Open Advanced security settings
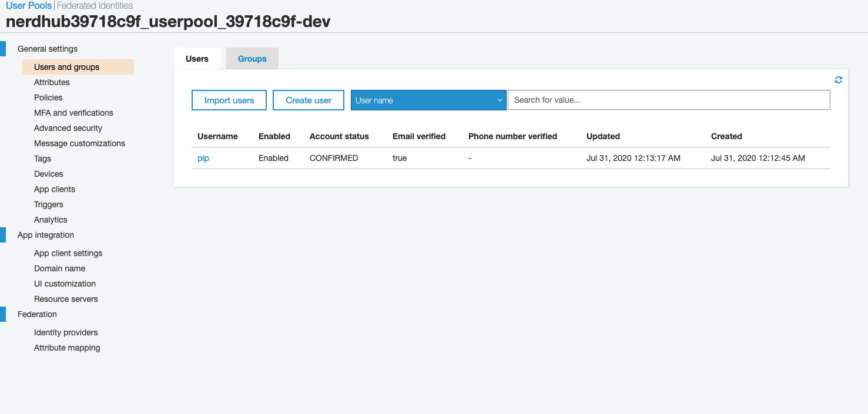This screenshot has width=868, height=414. [x=69, y=127]
